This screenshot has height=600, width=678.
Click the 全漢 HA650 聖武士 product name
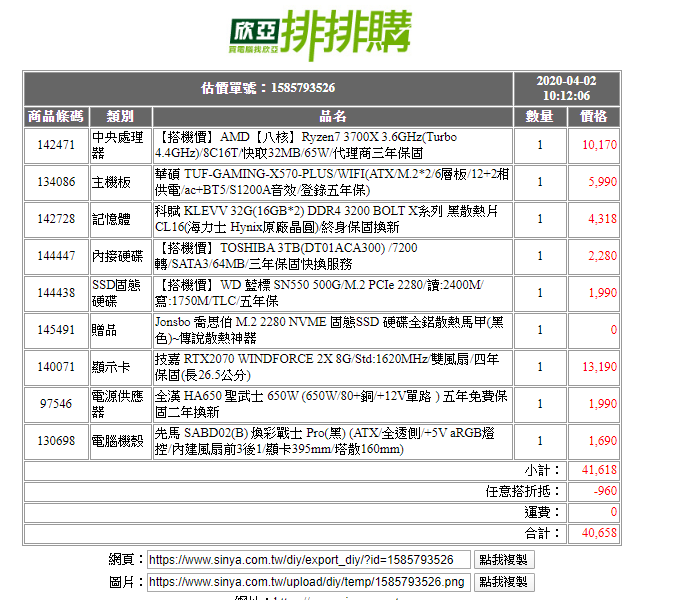[333, 404]
